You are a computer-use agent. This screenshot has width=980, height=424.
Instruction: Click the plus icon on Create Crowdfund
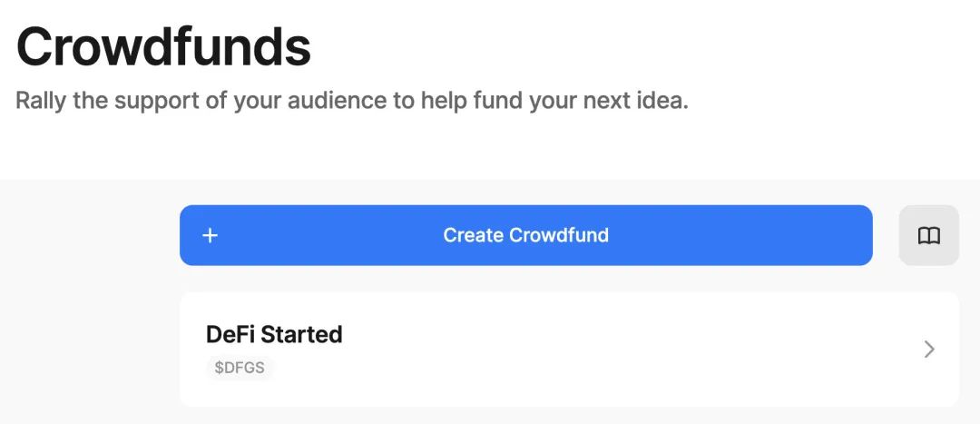(x=211, y=235)
